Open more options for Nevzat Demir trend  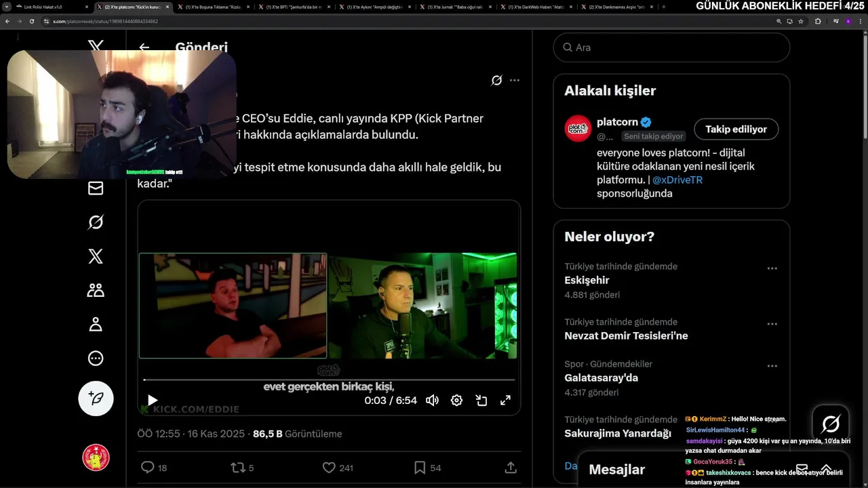[772, 324]
